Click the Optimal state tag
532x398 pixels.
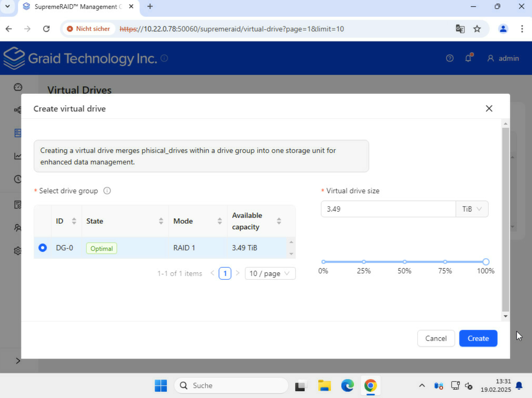(101, 248)
